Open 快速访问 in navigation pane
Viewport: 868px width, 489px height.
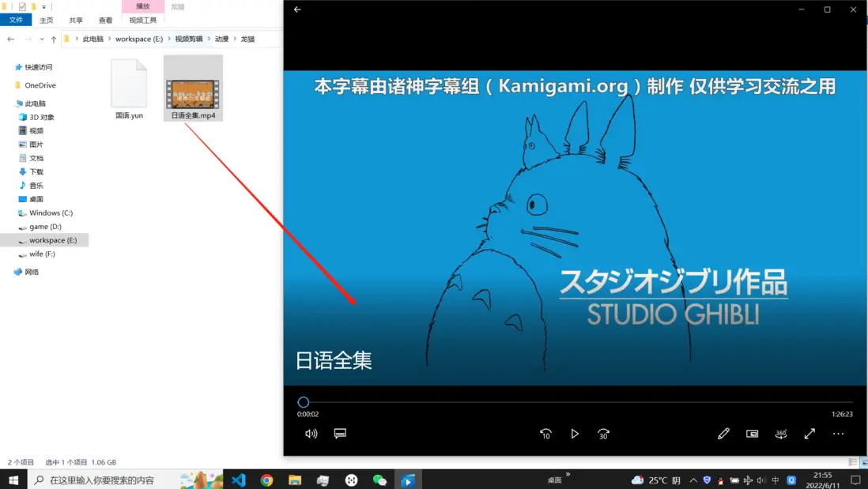(38, 67)
